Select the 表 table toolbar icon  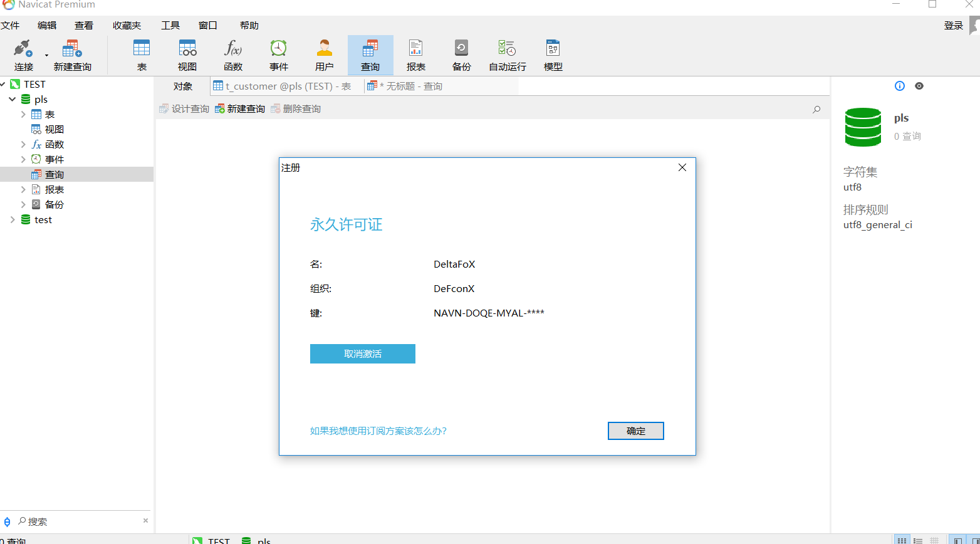point(142,55)
